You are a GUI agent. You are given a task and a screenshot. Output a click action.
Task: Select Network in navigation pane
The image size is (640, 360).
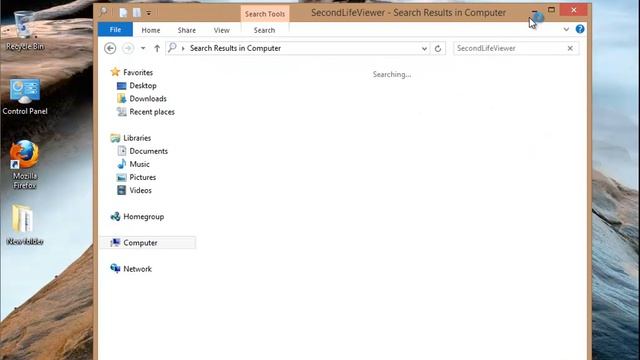click(x=137, y=269)
